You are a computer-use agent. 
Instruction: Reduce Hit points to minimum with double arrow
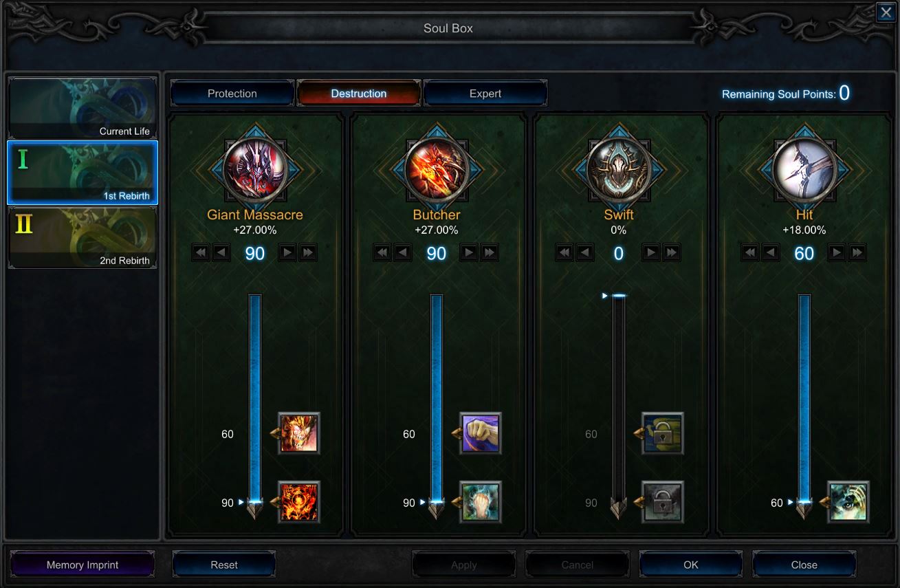click(x=750, y=253)
